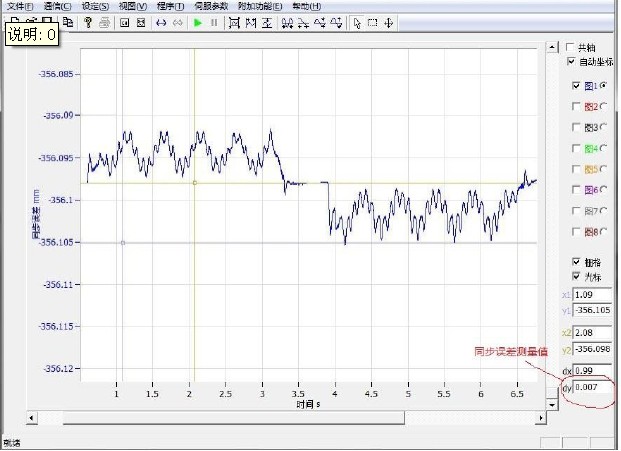Select the arrow pointer tool
Viewport: 621px width, 451px height.
coord(357,22)
